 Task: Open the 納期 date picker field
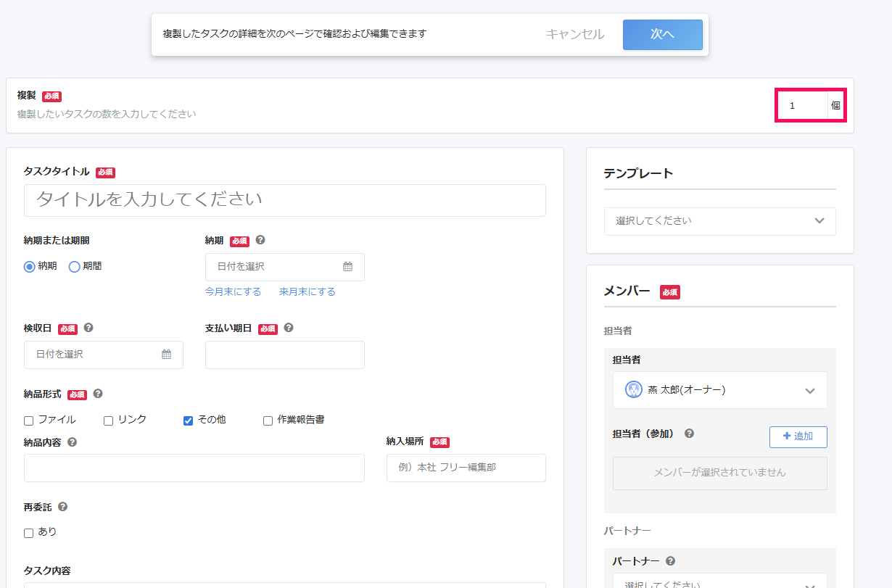pyautogui.click(x=285, y=267)
